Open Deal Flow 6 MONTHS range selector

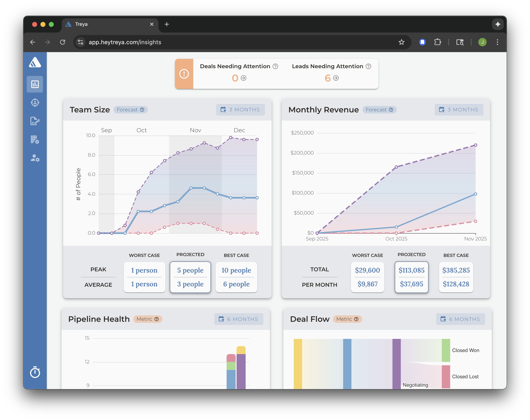pos(460,319)
